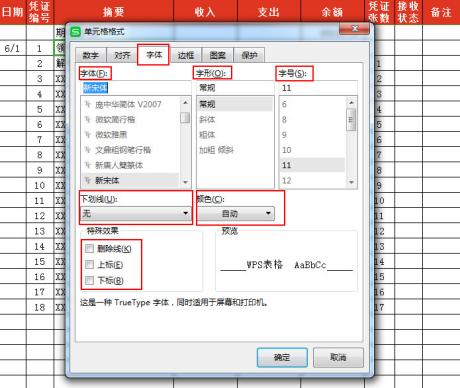Screen dimensions: 460x388
Task: Click TrueType icon beside 微软雅黑 font
Action: pyautogui.click(x=88, y=135)
